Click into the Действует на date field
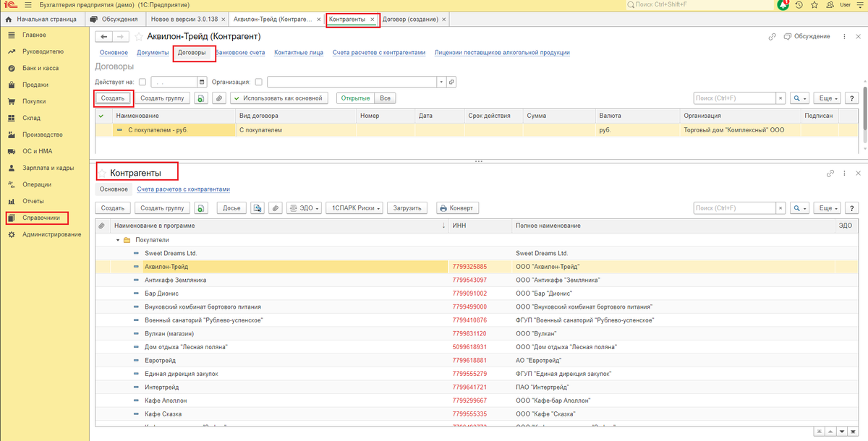 (x=173, y=82)
